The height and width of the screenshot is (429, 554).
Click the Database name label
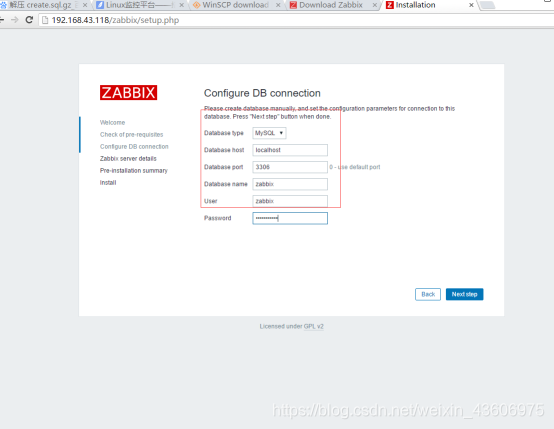point(225,184)
